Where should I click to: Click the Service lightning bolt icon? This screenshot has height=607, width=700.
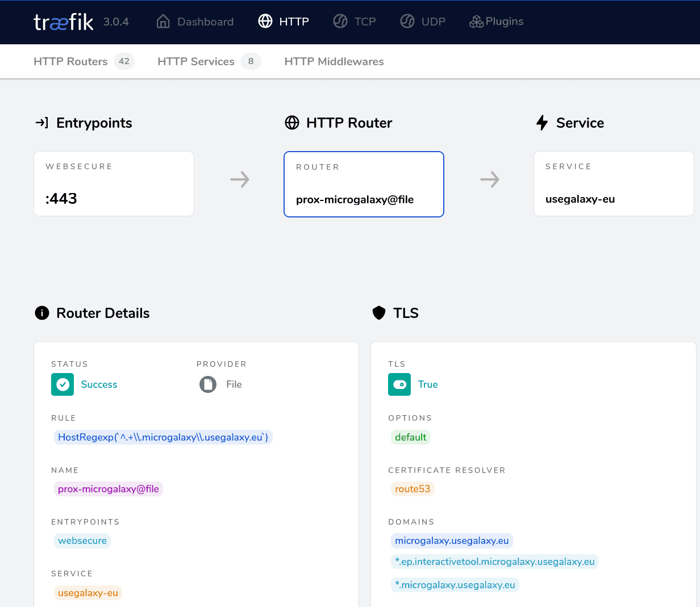pos(542,123)
